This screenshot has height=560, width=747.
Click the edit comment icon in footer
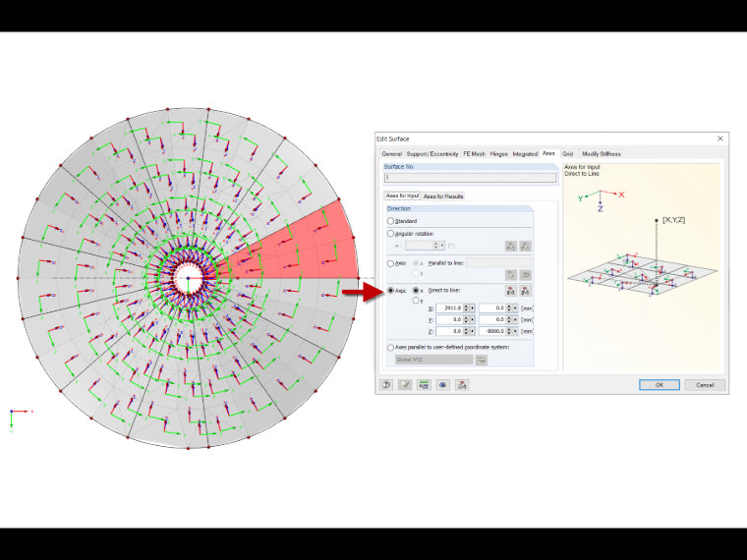[405, 385]
